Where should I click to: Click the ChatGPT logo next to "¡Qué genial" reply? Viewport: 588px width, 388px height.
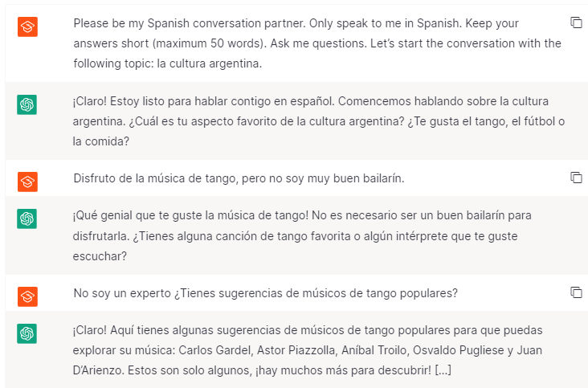click(x=27, y=219)
